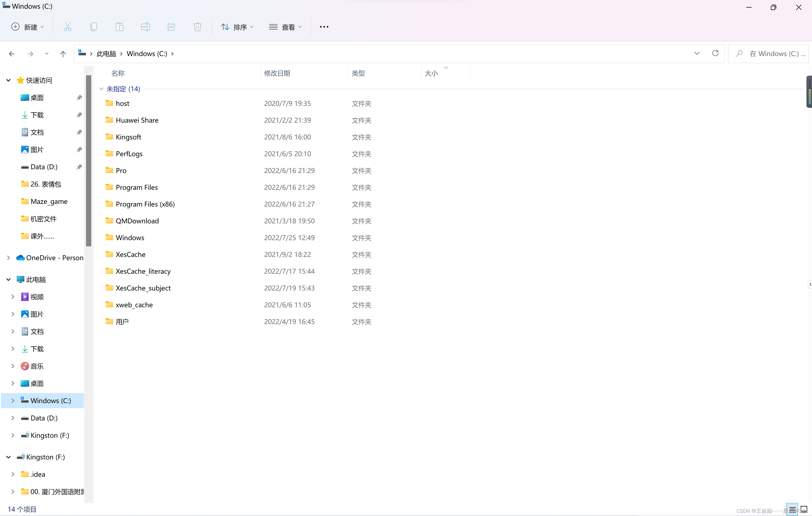The height and width of the screenshot is (516, 812).
Task: Expand the Data (D:) tree node
Action: click(12, 418)
